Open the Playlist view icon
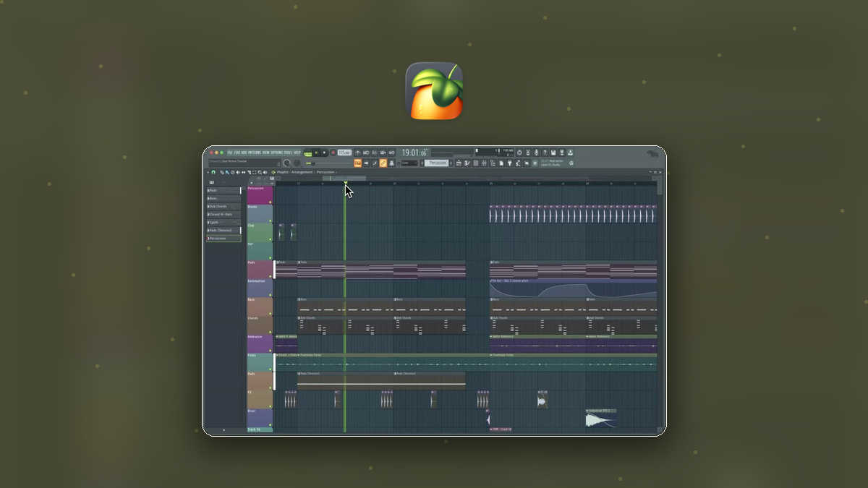The height and width of the screenshot is (488, 868). (x=459, y=163)
